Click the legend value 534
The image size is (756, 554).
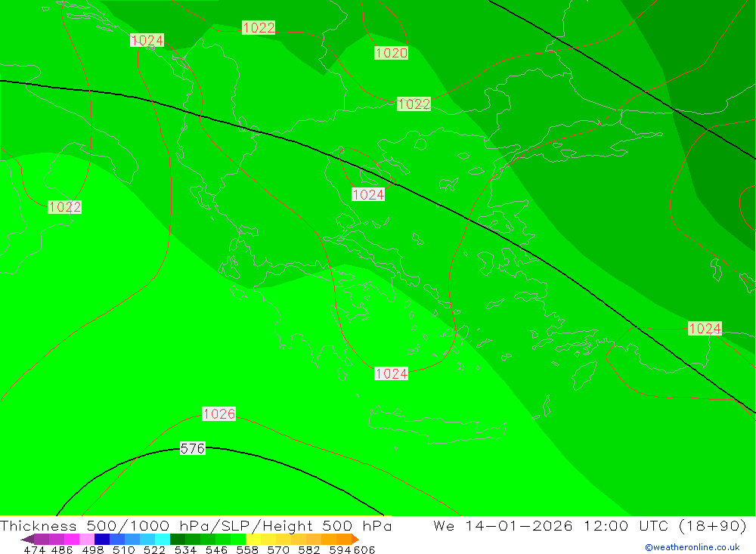tap(186, 549)
